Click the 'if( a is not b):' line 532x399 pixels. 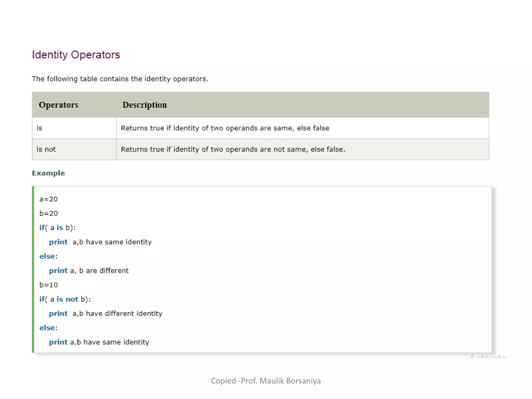pos(65,299)
